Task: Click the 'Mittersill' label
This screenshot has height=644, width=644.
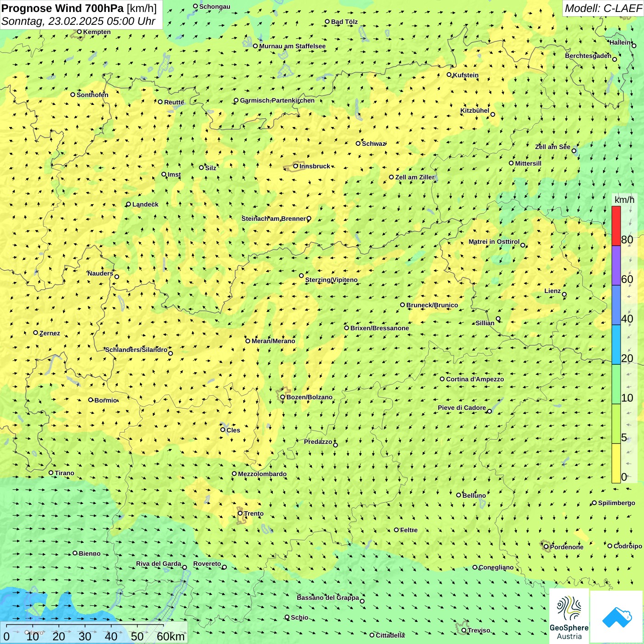Action: (528, 163)
